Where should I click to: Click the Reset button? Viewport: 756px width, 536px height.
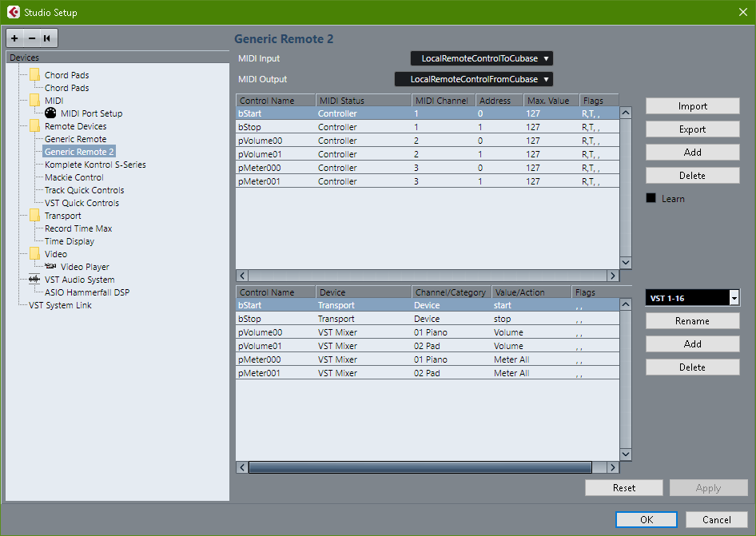click(624, 488)
